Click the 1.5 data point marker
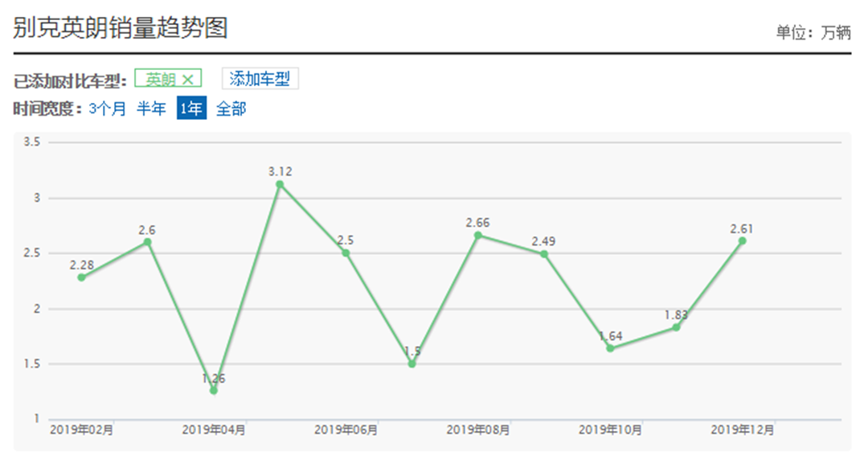This screenshot has width=868, height=469. point(411,364)
